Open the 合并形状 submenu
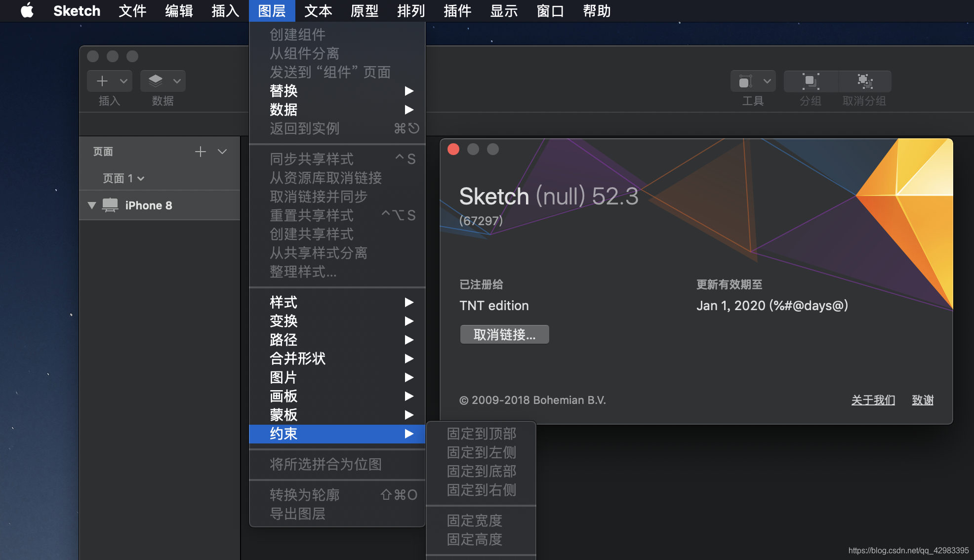 337,359
